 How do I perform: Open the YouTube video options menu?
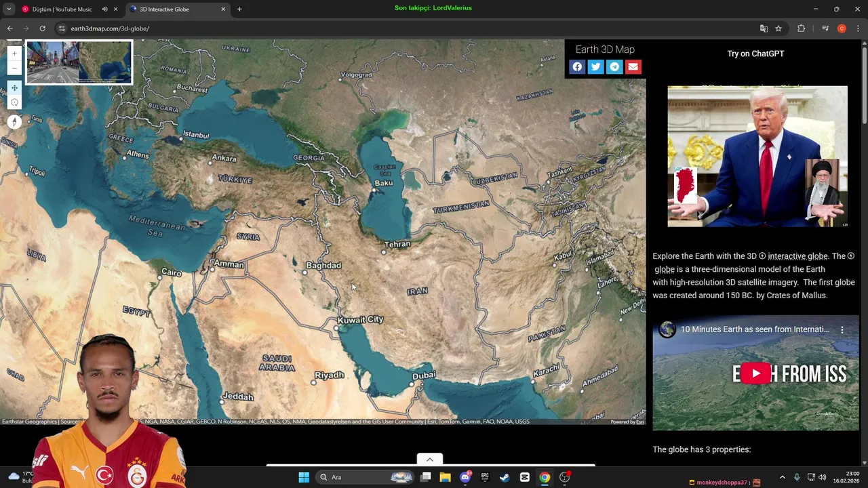[x=842, y=329]
